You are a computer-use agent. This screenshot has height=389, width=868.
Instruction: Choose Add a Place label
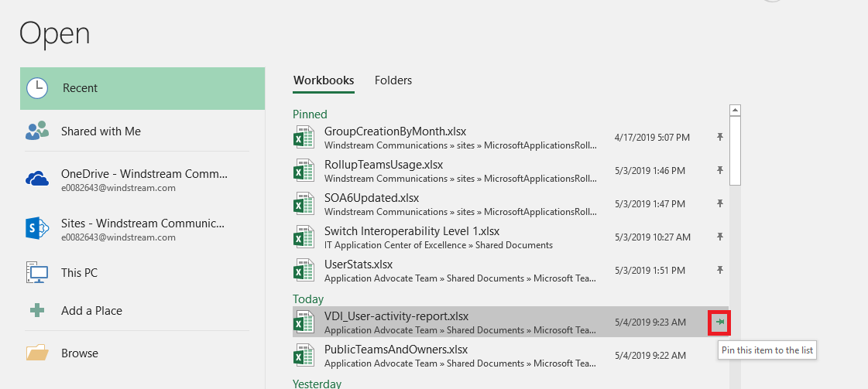pos(92,311)
